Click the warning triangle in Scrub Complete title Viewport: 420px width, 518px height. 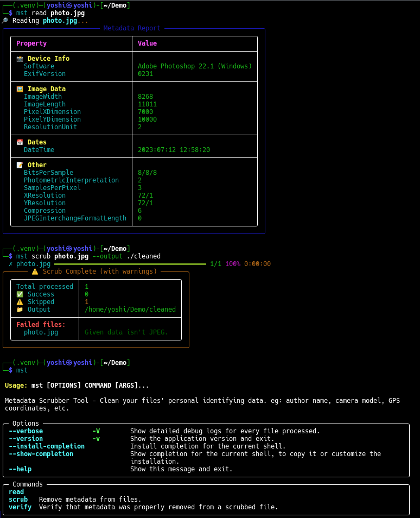pyautogui.click(x=35, y=271)
